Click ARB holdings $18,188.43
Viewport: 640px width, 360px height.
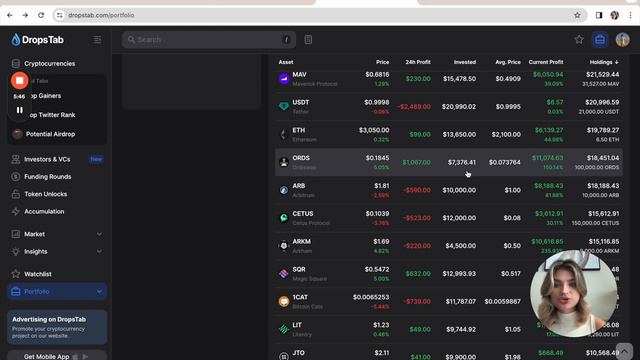point(603,186)
